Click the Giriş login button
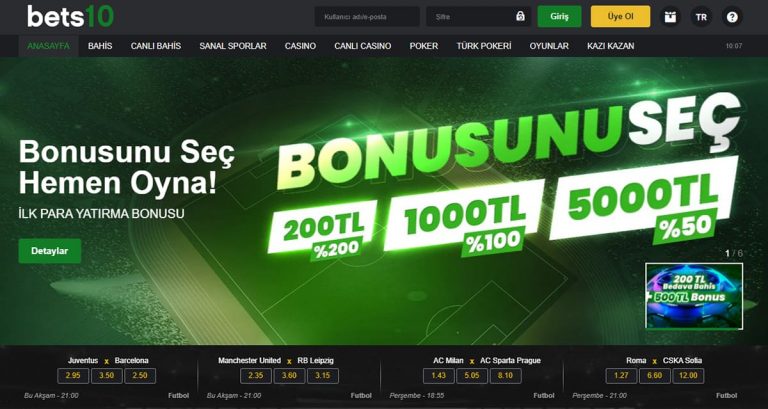 tap(559, 17)
